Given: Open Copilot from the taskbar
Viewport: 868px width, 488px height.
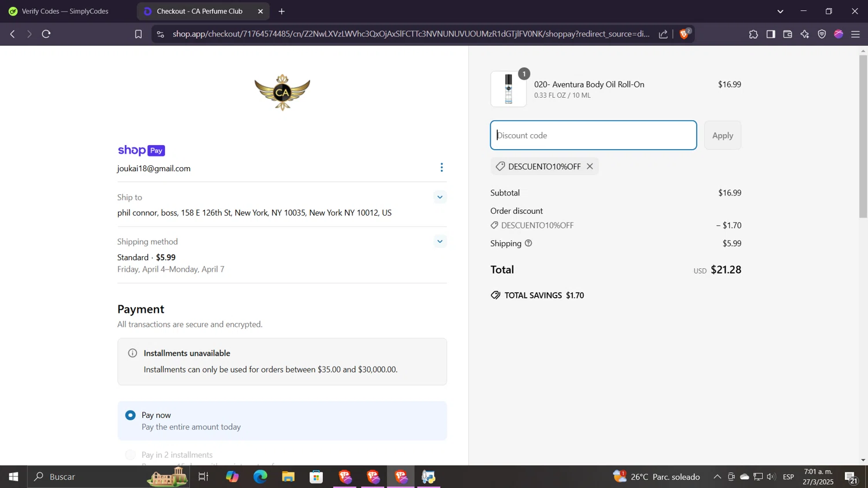Looking at the screenshot, I should point(232,476).
